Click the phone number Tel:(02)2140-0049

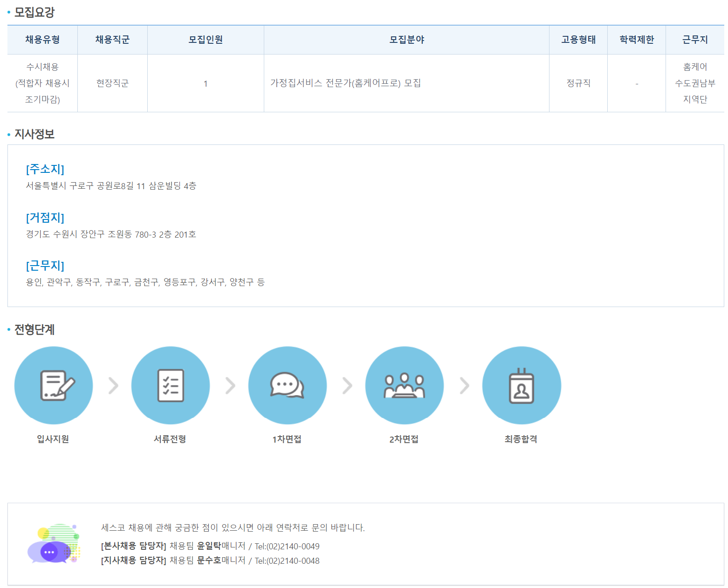click(287, 547)
